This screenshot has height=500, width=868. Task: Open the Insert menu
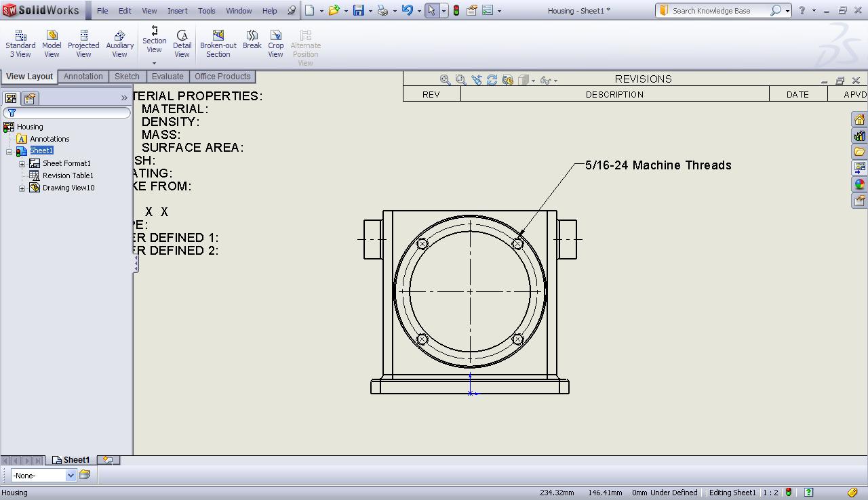(177, 10)
